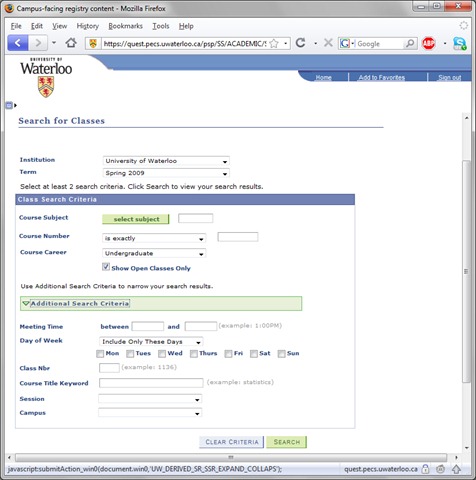The height and width of the screenshot is (480, 476).
Task: Open the History menu
Action: (x=88, y=26)
